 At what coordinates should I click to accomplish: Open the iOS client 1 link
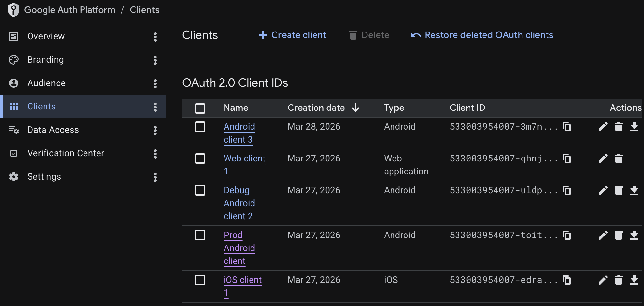(x=242, y=286)
